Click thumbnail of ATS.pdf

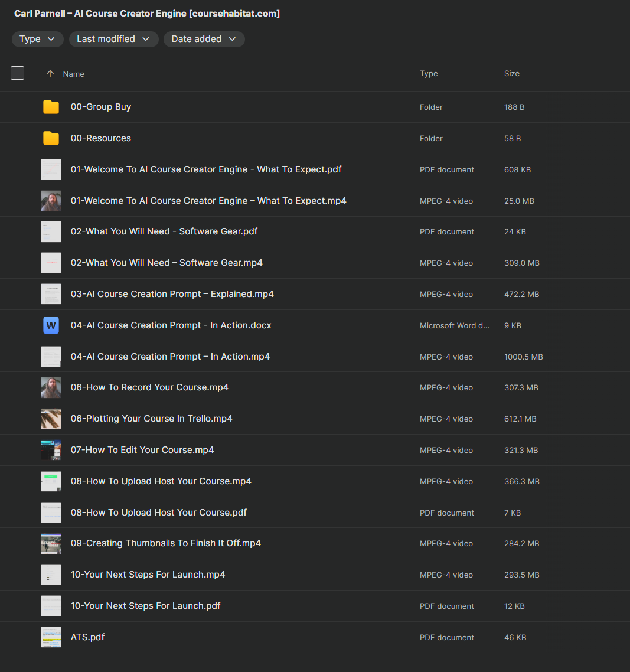point(51,637)
